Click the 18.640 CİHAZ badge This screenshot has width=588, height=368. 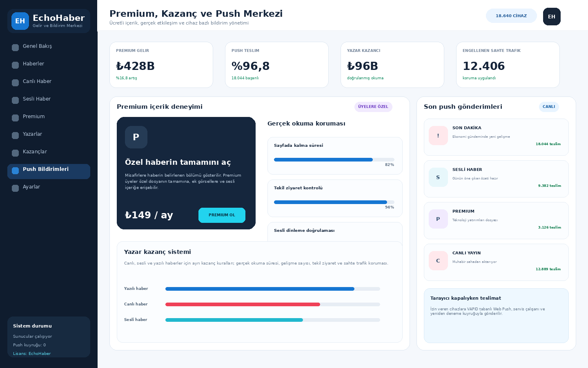pyautogui.click(x=511, y=16)
